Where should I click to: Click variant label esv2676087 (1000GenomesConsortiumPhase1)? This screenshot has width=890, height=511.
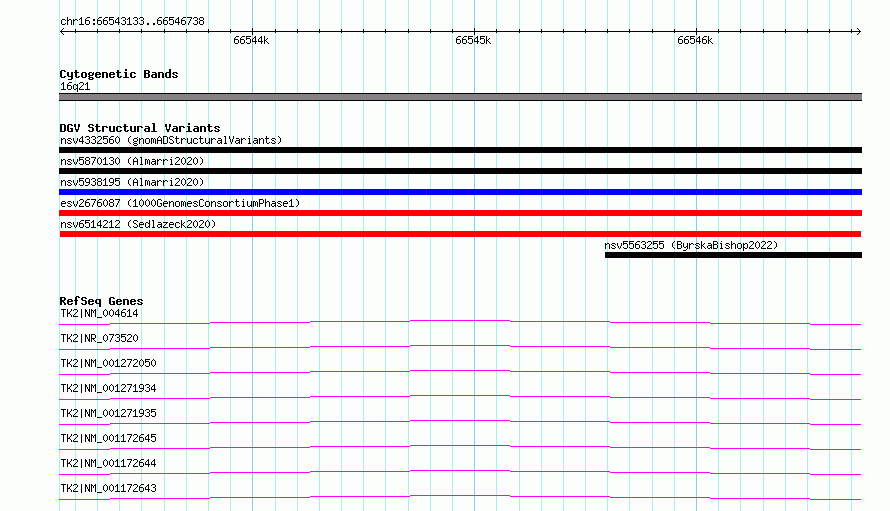coord(180,203)
